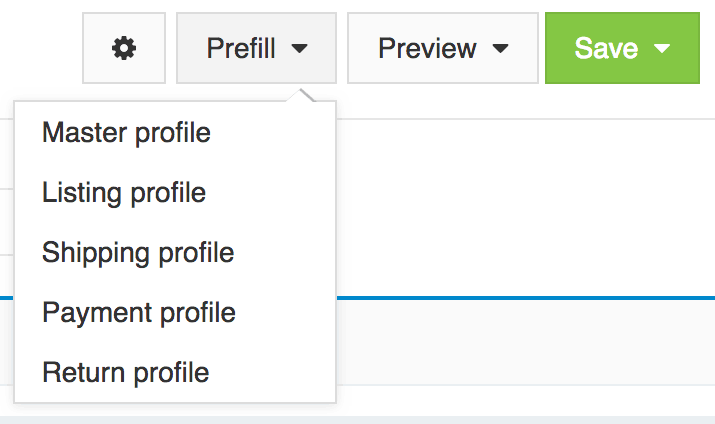Apply the Return profile prefill
Image resolution: width=715 pixels, height=424 pixels.
(126, 373)
